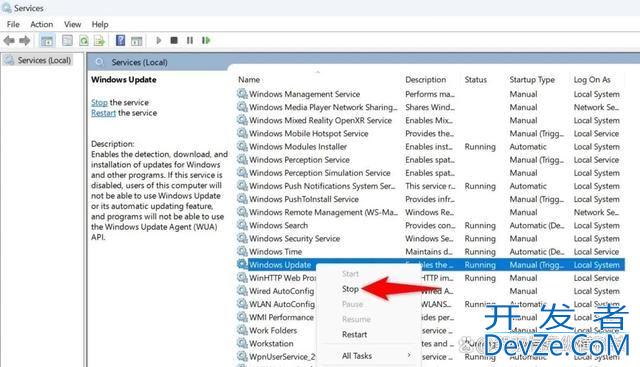
Task: Open the View menu
Action: click(x=72, y=24)
